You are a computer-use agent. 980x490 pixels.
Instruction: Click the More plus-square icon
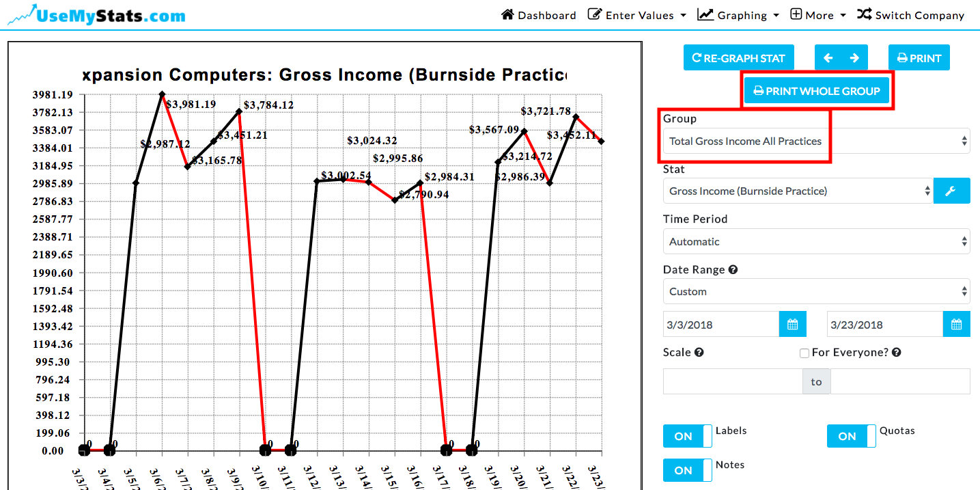(x=796, y=14)
